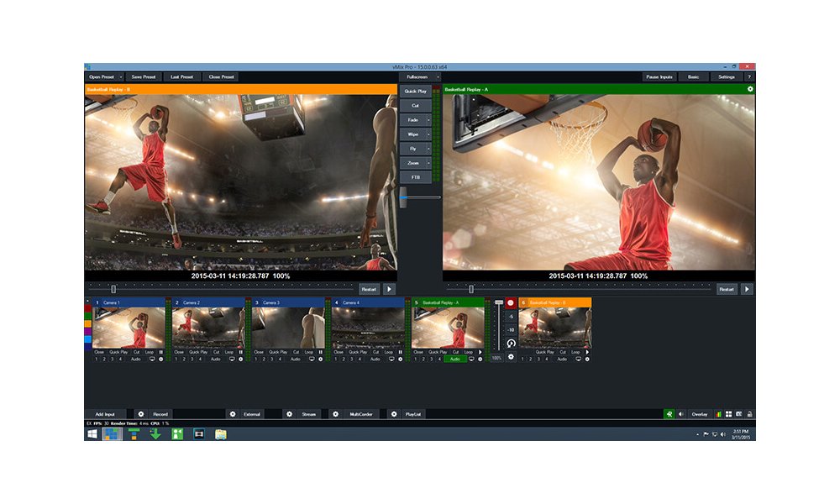Expand the Zoom transition options arrow
This screenshot has height=504, width=840.
point(428,163)
